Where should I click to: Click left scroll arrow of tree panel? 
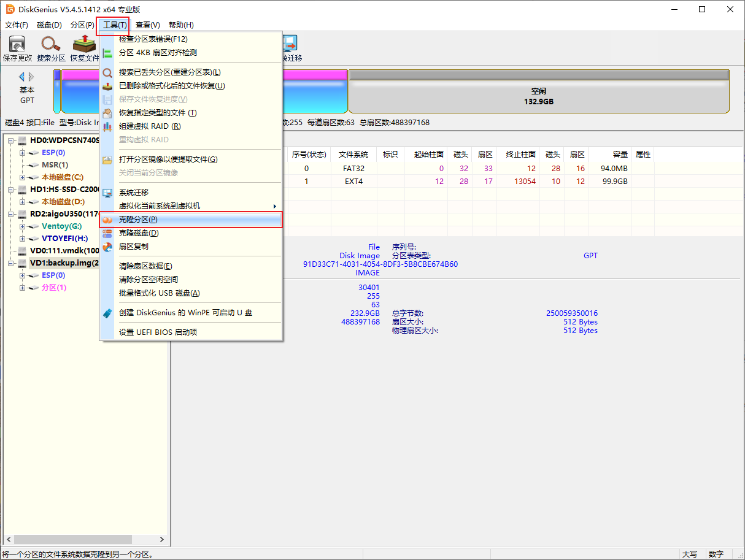[x=7, y=540]
